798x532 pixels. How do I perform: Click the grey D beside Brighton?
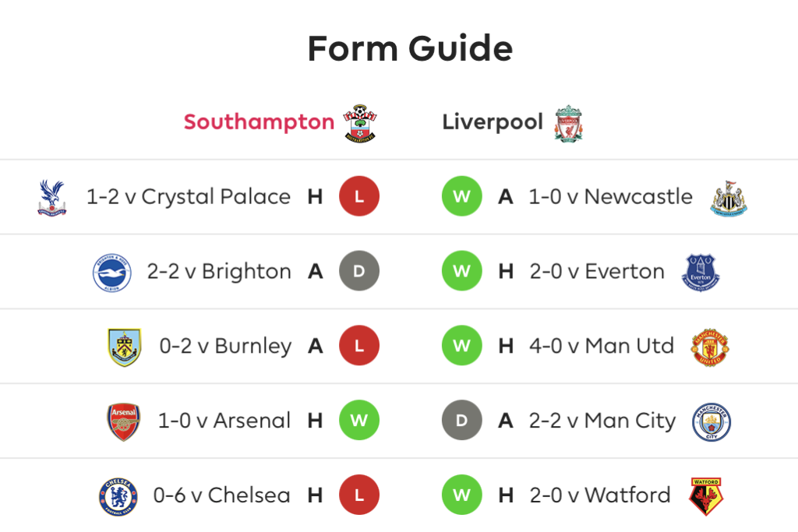359,270
